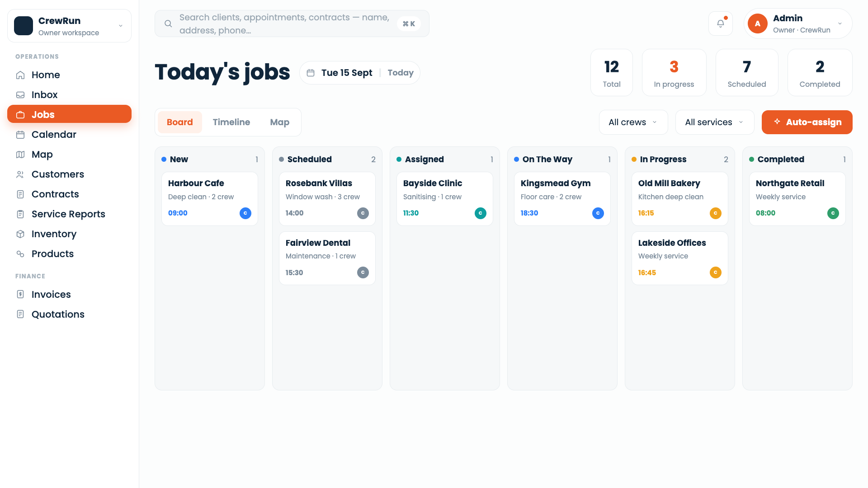Open the Kingsmead Gym job card
Screen dimensions: 868x488
coord(562,199)
